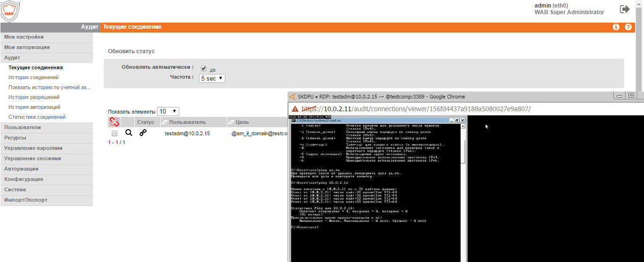Expand the 'Система' menu section
The image size is (644, 262).
pos(46,189)
